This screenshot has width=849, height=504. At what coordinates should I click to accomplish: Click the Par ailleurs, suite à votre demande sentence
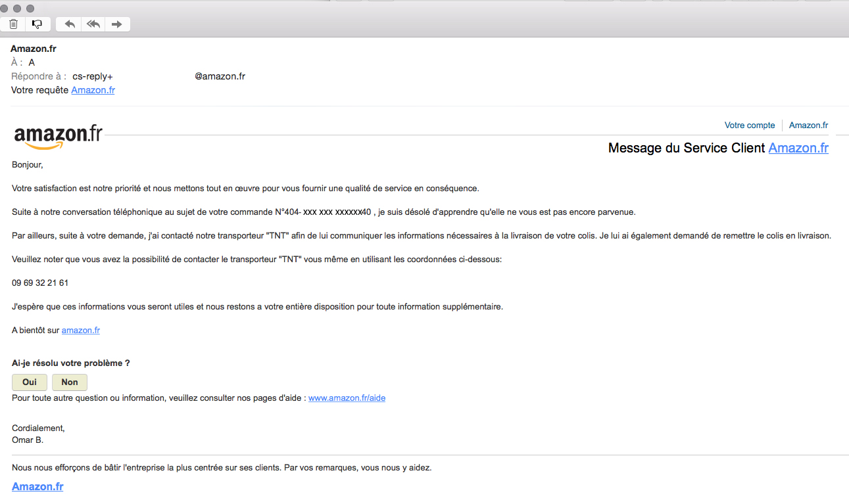click(422, 236)
